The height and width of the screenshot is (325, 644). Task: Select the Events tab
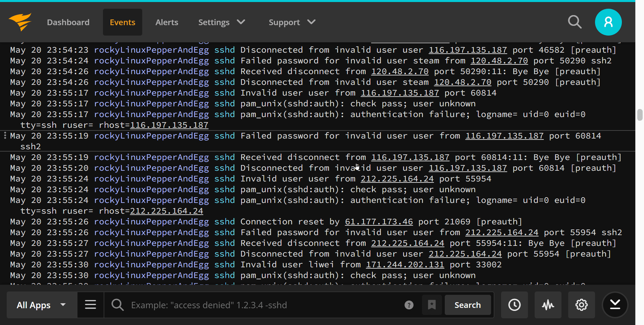click(x=122, y=22)
